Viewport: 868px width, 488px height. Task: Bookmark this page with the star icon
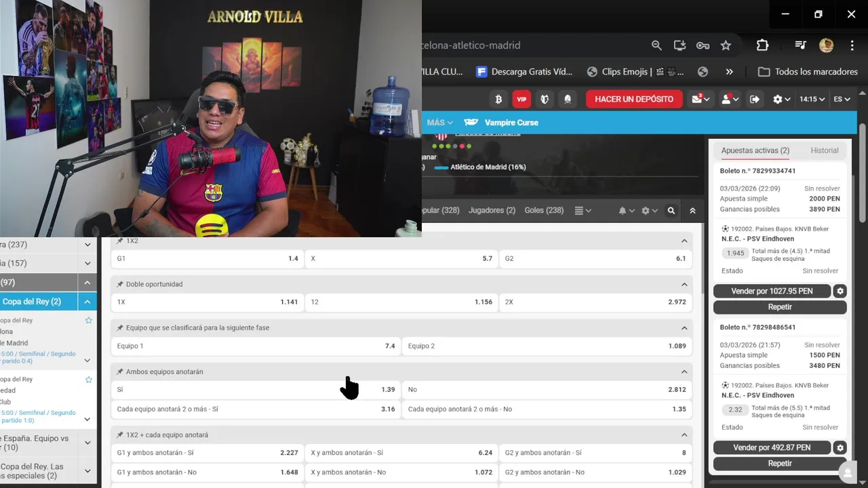click(726, 45)
